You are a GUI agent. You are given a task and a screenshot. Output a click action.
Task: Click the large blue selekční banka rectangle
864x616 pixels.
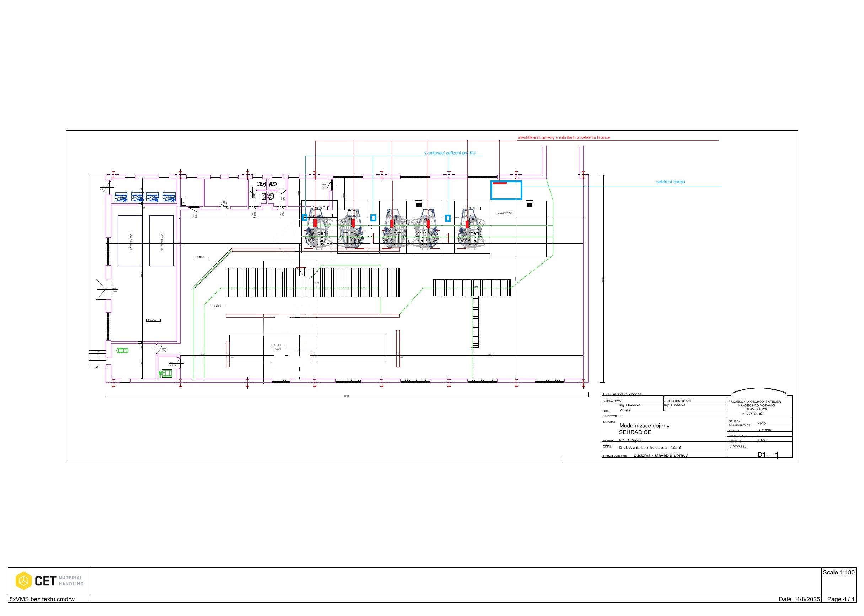506,190
